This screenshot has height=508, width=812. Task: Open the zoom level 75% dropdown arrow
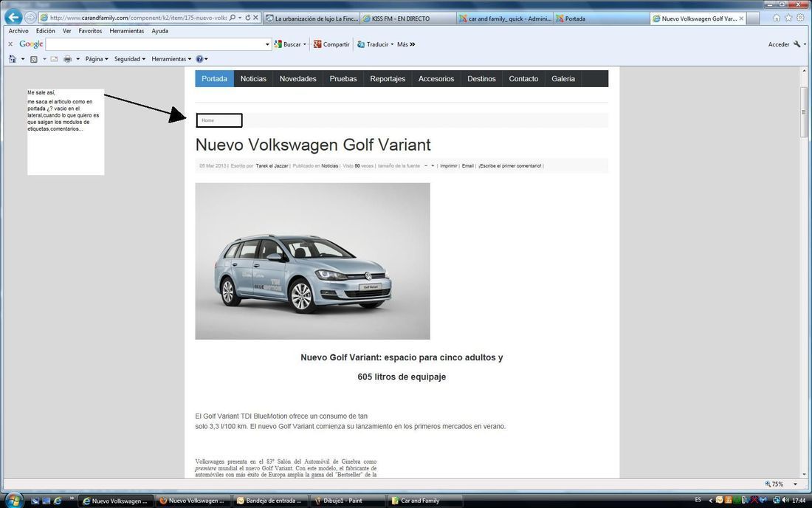click(796, 484)
